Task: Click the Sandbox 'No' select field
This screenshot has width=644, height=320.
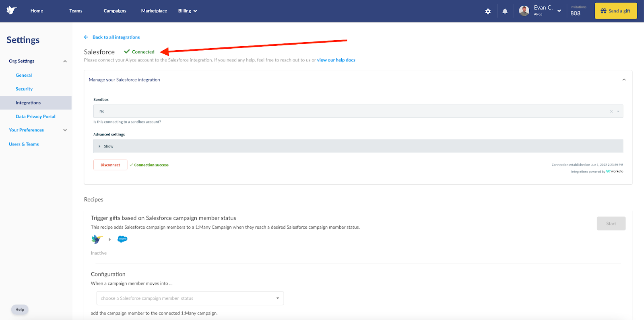Action: tap(358, 111)
